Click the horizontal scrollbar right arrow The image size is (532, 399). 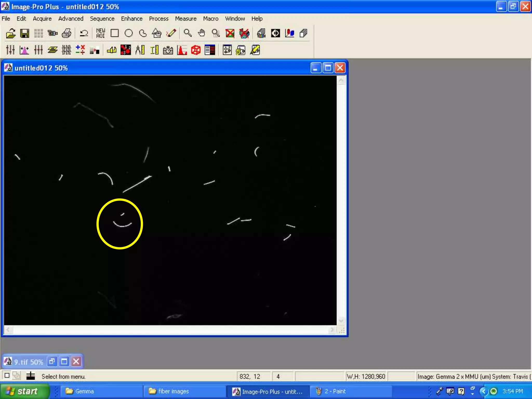click(331, 330)
